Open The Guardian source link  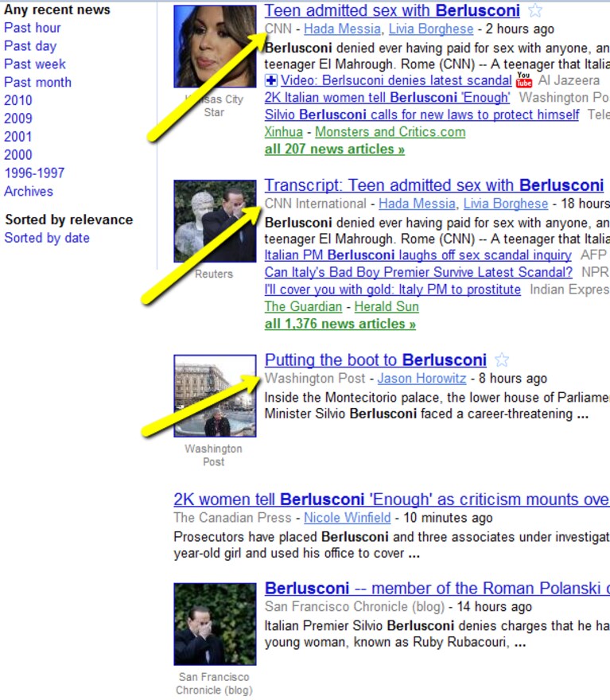click(x=304, y=307)
